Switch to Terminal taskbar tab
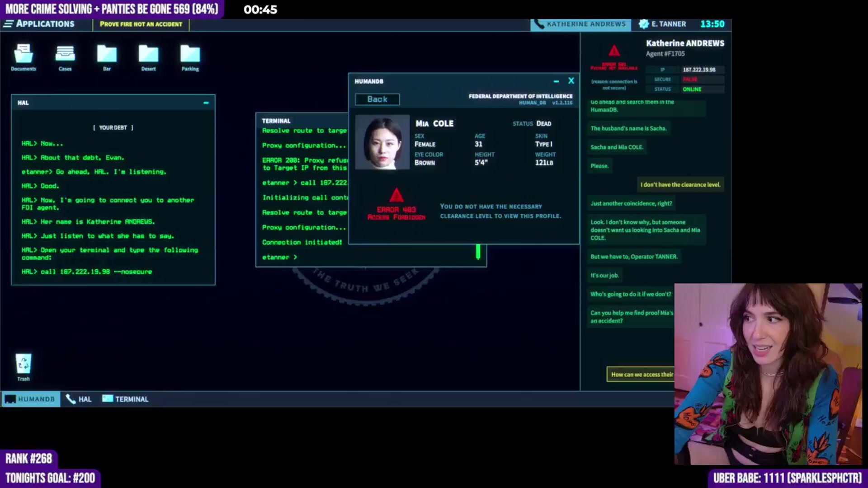Screen dimensions: 868x488 coord(125,399)
